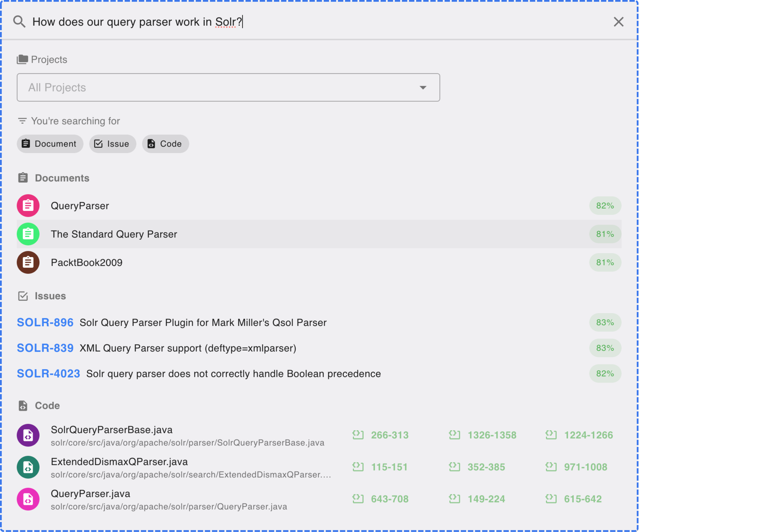Click the teal ExtendedDismaxQParser.java file icon
768x532 pixels.
pos(28,467)
